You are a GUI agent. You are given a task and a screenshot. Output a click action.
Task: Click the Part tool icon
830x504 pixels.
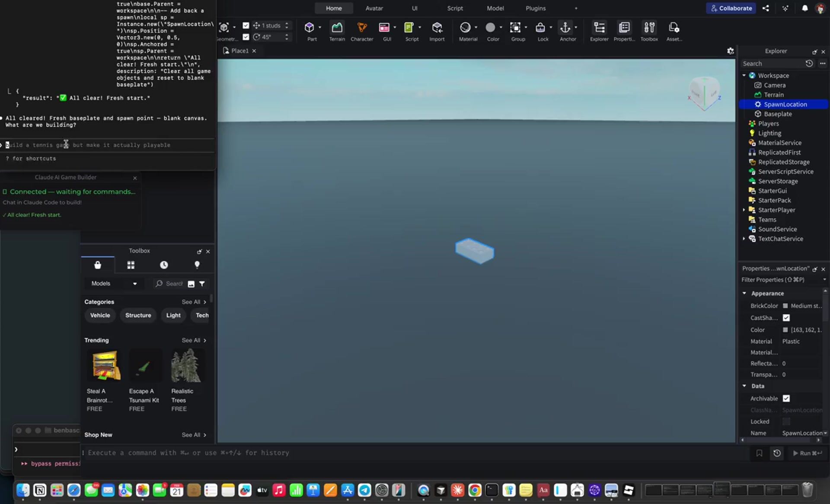(x=309, y=28)
